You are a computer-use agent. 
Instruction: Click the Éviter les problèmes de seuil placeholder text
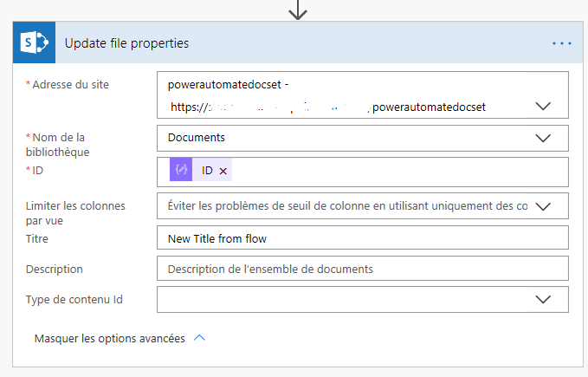pyautogui.click(x=347, y=206)
